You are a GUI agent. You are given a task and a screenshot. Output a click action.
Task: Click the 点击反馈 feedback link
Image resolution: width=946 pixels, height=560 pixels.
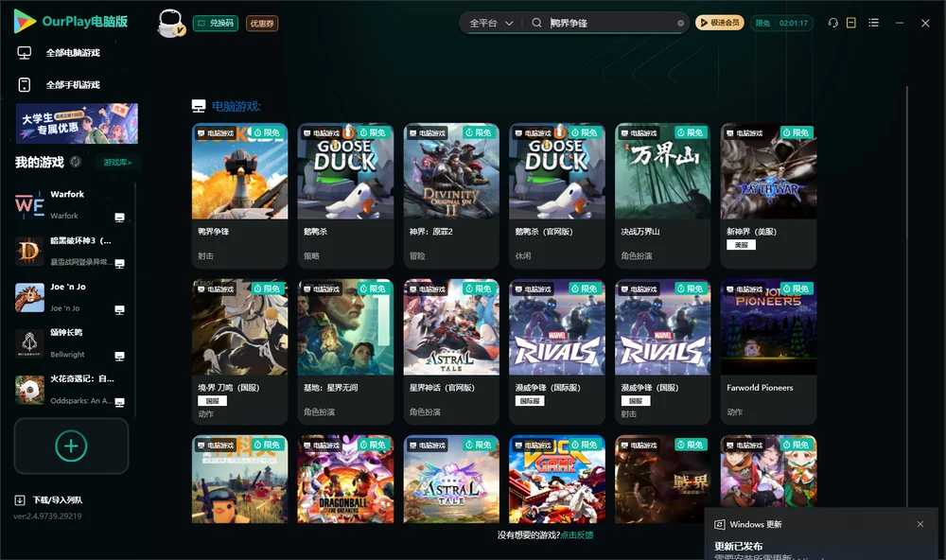577,535
